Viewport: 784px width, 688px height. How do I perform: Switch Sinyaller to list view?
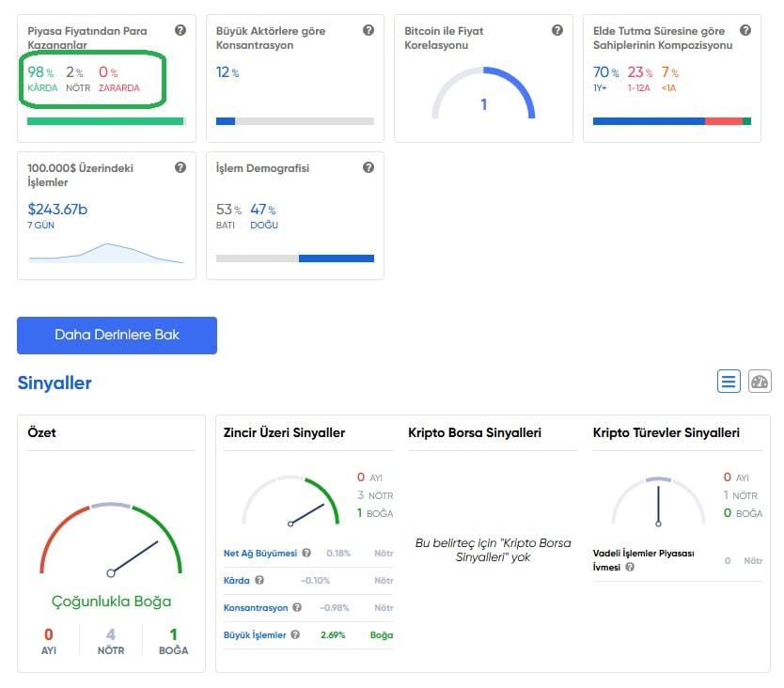pos(729,382)
